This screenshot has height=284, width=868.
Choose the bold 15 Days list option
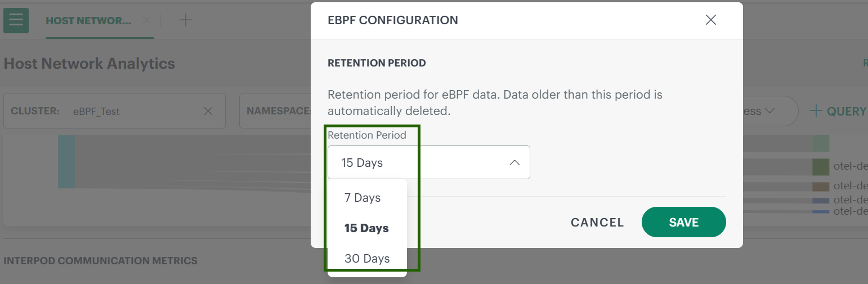pyautogui.click(x=366, y=228)
